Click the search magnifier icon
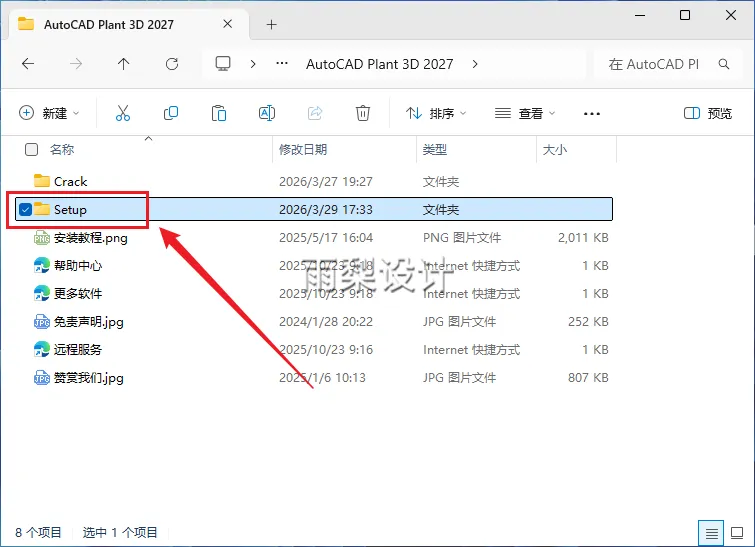755x547 pixels. pyautogui.click(x=724, y=64)
